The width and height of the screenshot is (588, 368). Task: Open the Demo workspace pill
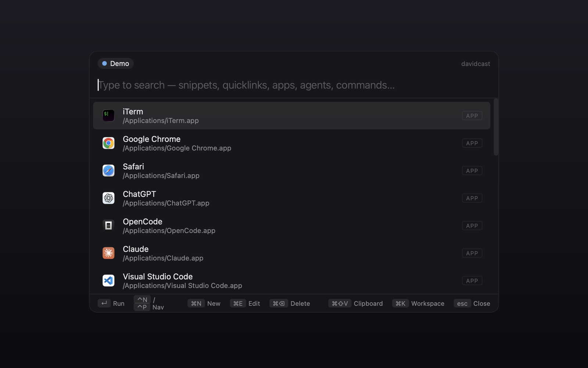pyautogui.click(x=115, y=64)
